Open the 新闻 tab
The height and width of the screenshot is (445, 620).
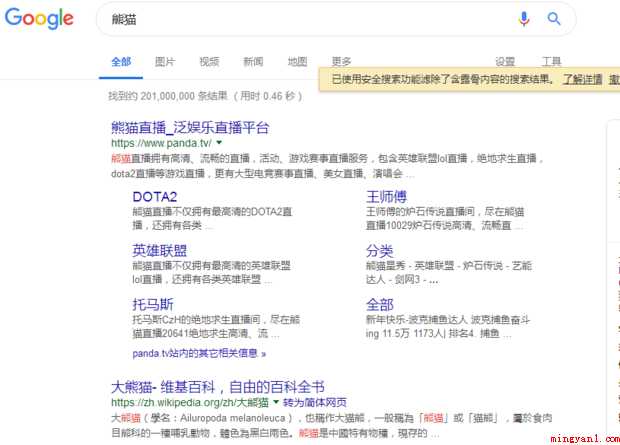click(253, 62)
